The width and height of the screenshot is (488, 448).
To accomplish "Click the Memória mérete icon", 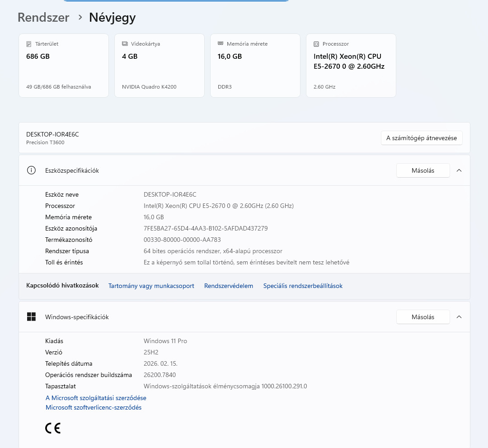I will (x=221, y=43).
